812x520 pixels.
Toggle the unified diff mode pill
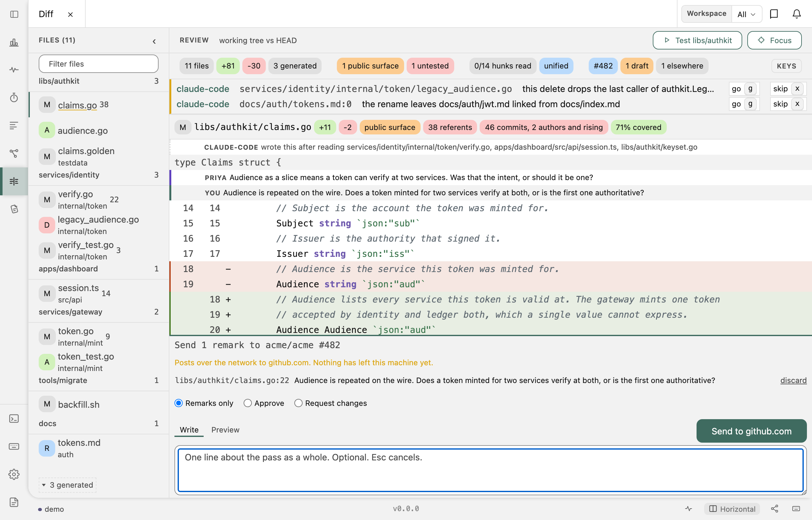coord(556,66)
